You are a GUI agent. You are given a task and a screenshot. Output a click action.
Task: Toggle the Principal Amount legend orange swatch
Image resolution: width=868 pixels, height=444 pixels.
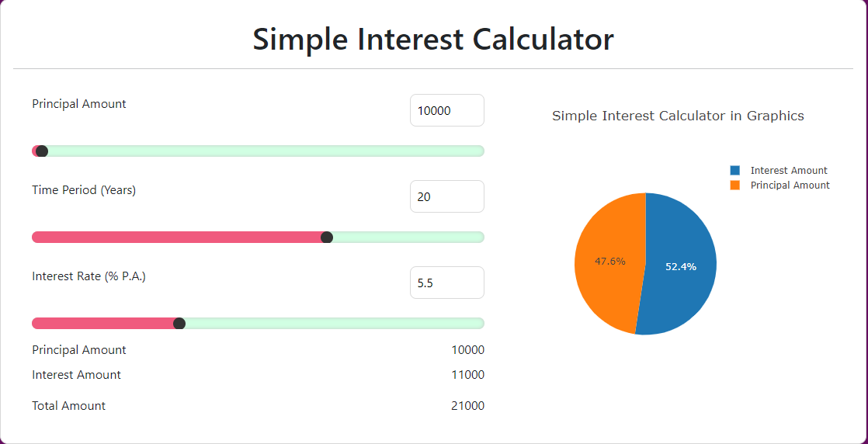734,186
